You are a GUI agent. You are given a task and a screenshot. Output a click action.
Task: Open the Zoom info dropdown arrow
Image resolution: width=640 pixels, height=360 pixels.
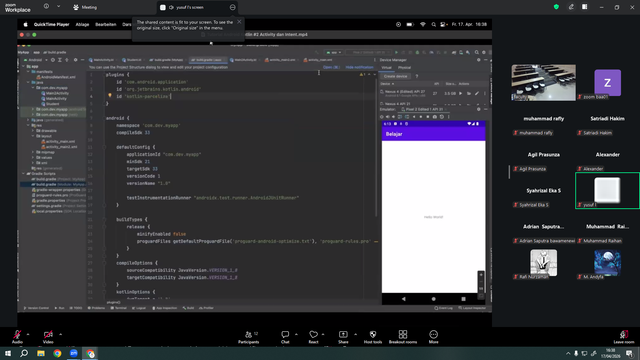58,7
